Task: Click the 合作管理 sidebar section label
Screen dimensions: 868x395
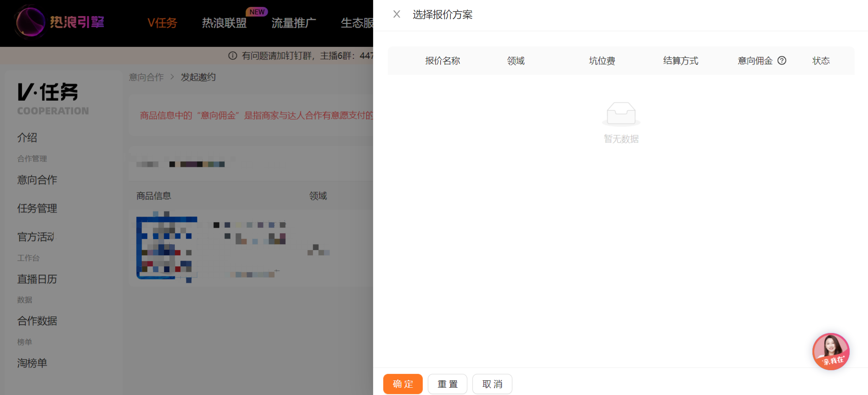Action: point(32,159)
